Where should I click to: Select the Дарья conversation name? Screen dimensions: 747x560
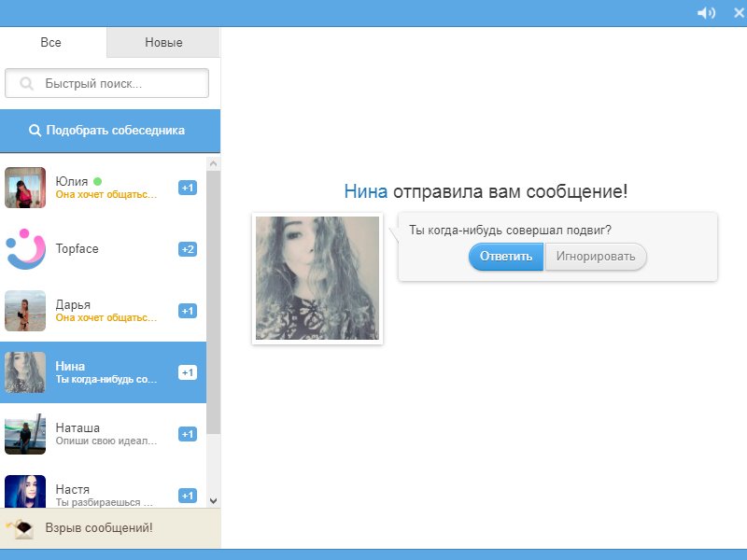click(x=73, y=304)
